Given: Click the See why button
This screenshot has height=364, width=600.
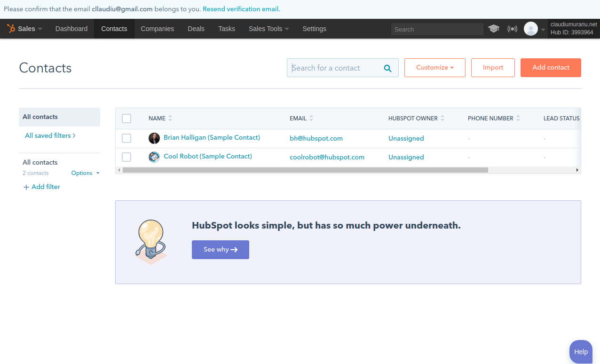Looking at the screenshot, I should [x=221, y=250].
